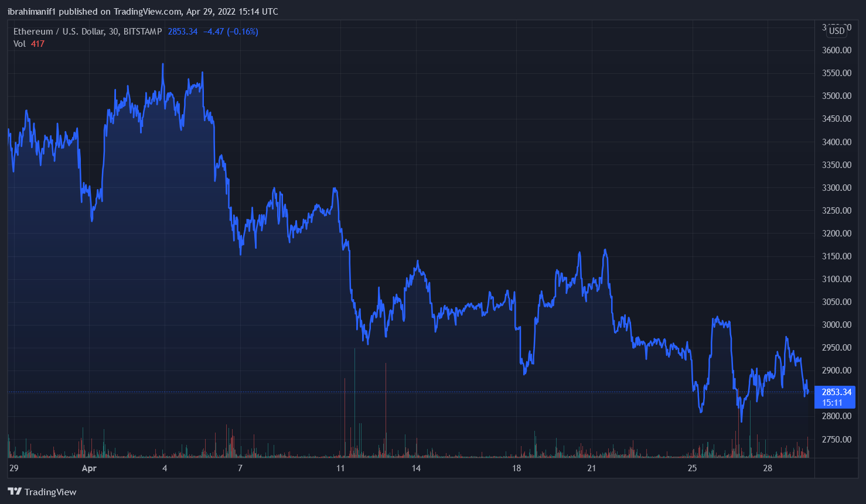The width and height of the screenshot is (866, 504).
Task: Click the USD currency badge on price scale
Action: [x=836, y=31]
